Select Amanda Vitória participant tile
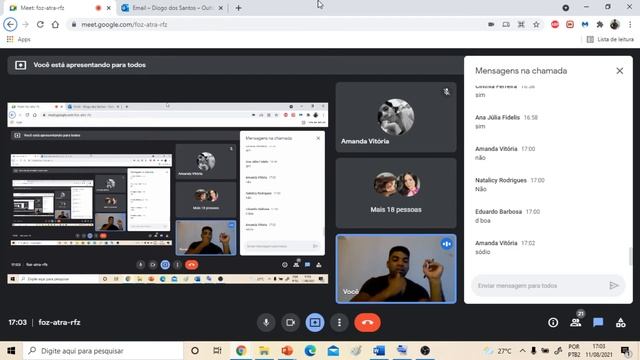The height and width of the screenshot is (360, 640). 396,117
